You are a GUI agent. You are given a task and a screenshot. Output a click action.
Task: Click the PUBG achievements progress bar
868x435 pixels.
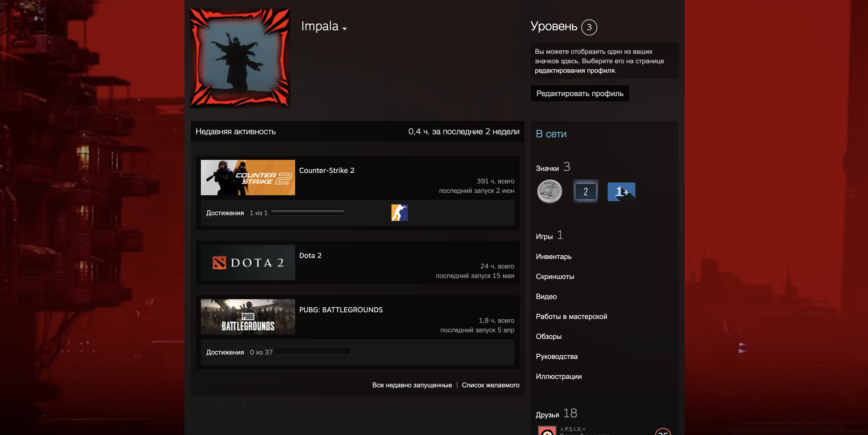click(313, 352)
